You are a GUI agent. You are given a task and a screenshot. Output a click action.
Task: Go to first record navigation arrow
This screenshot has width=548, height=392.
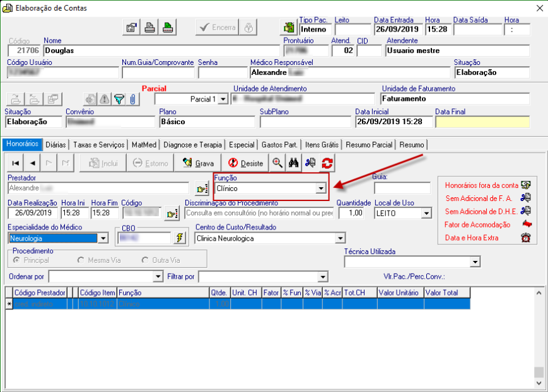coord(15,163)
